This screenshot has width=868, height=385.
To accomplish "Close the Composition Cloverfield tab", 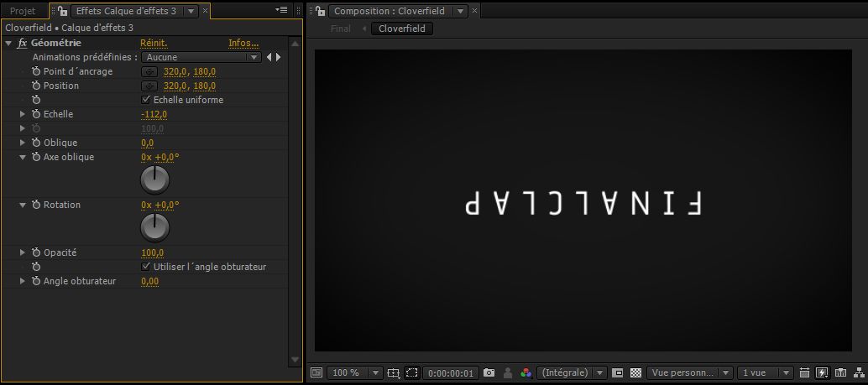I will [474, 11].
